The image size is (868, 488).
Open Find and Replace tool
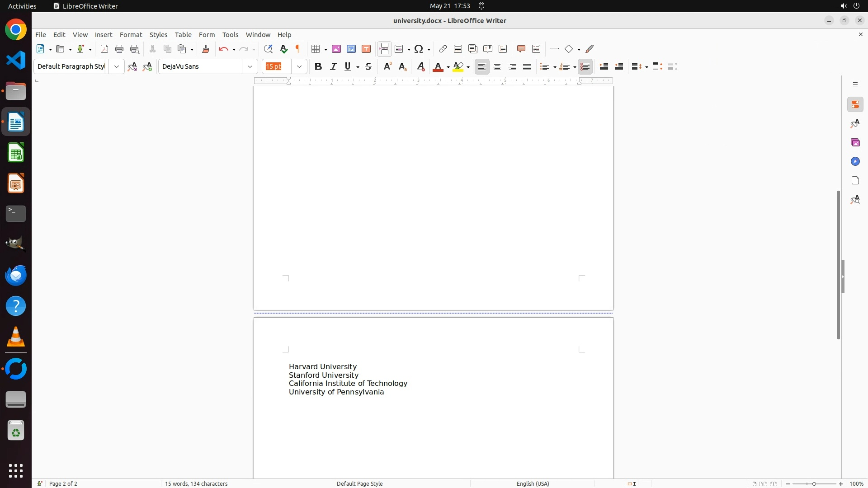point(268,49)
